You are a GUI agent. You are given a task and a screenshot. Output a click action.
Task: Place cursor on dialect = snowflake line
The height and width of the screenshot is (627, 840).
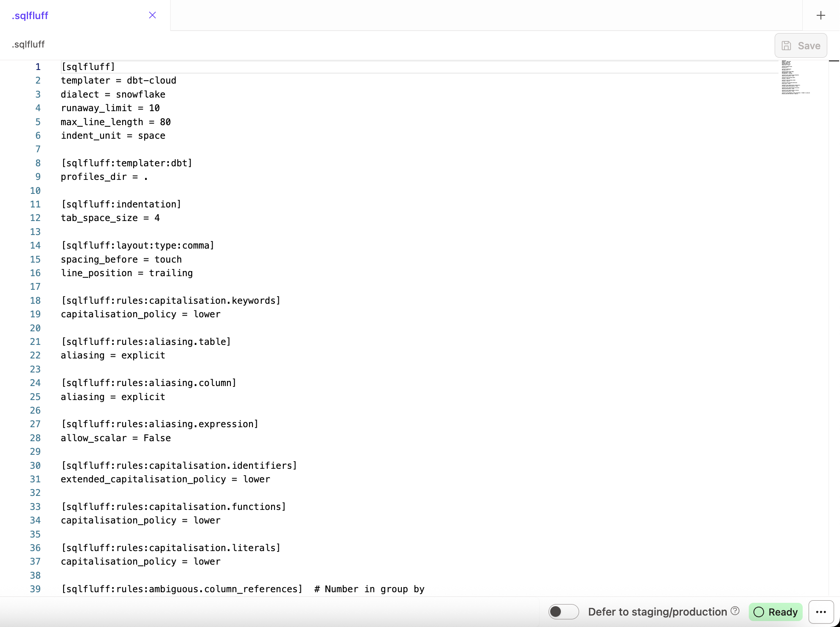coord(113,94)
